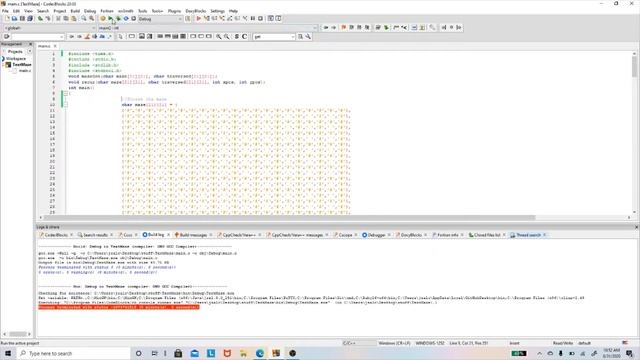This screenshot has width=640, height=360.
Task: Open the View menu
Action: [28, 11]
